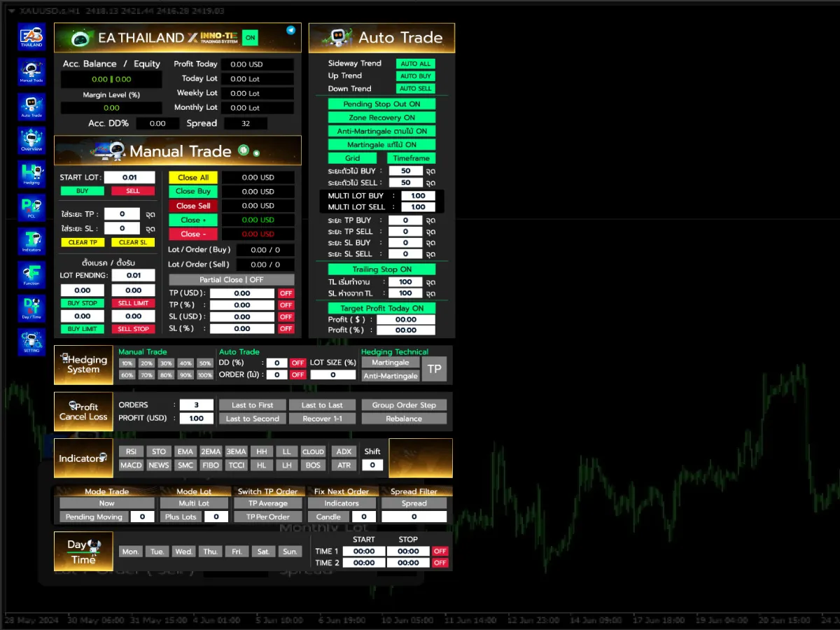Disable Pending Stop Out ON
Viewport: 840px width, 630px height.
pyautogui.click(x=381, y=104)
